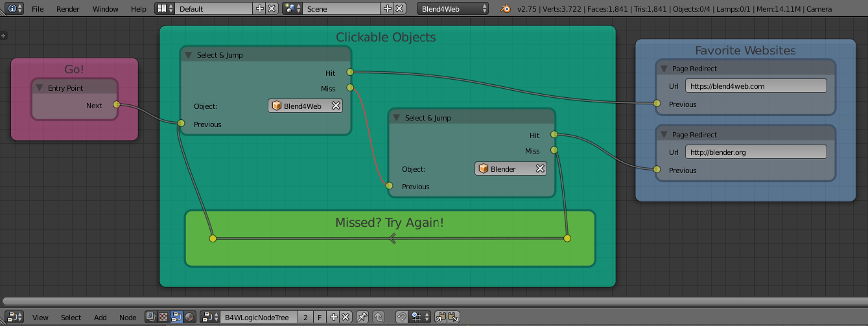Click the Blend4Web object cube icon
The height and width of the screenshot is (326, 868).
[x=276, y=106]
